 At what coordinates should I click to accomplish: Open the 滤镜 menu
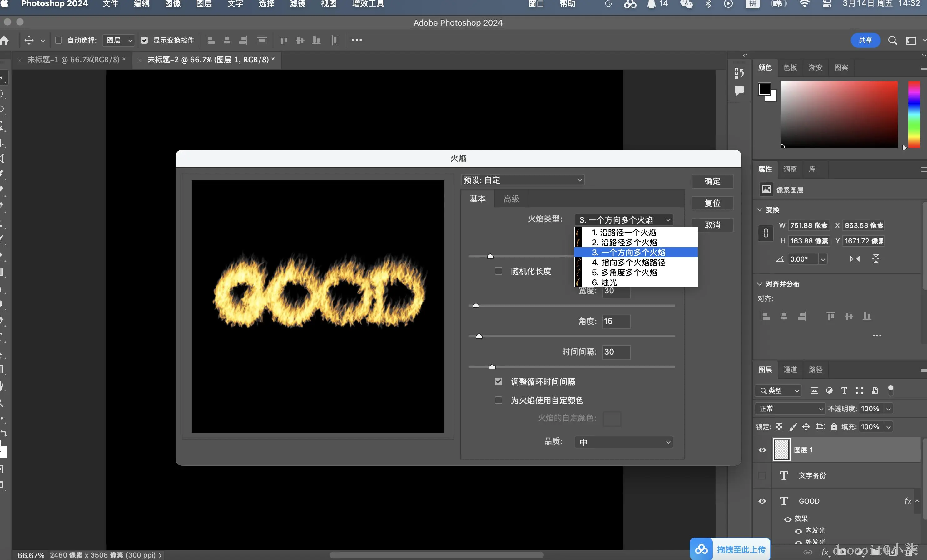click(297, 4)
